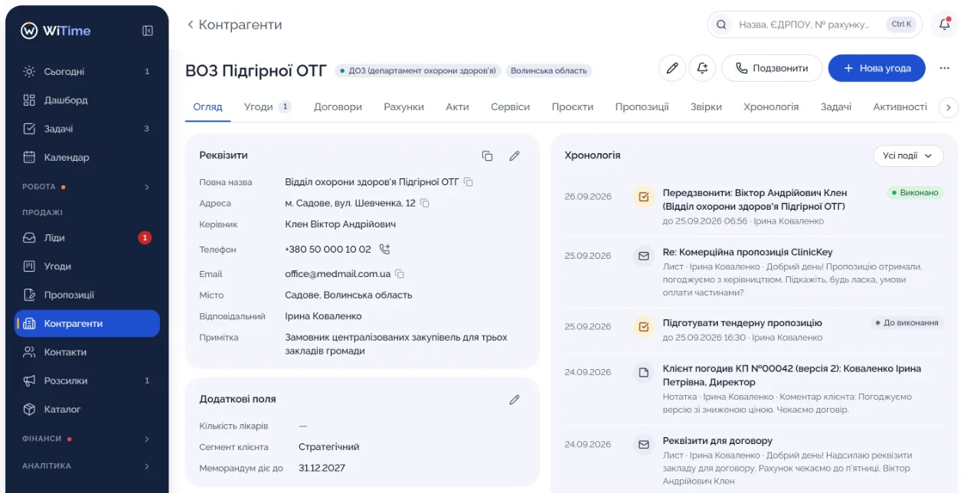The width and height of the screenshot is (980, 493).
Task: Click the date 31.12.2027
Action: [322, 468]
